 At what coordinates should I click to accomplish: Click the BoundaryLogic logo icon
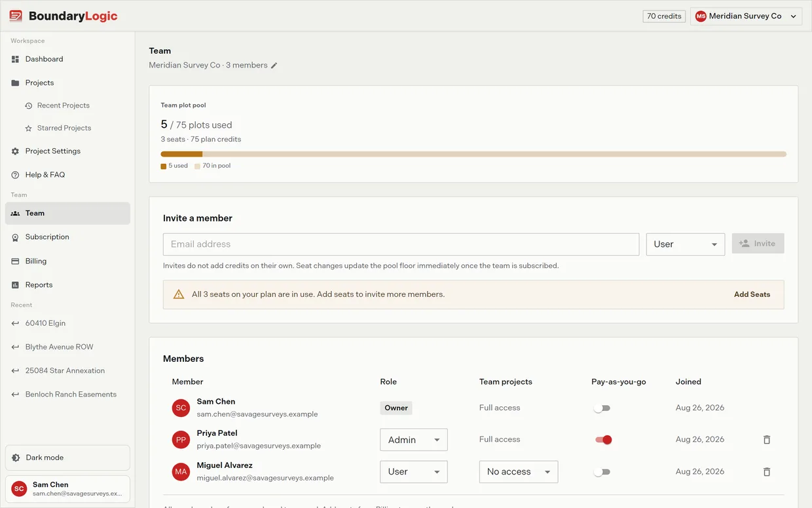(16, 16)
